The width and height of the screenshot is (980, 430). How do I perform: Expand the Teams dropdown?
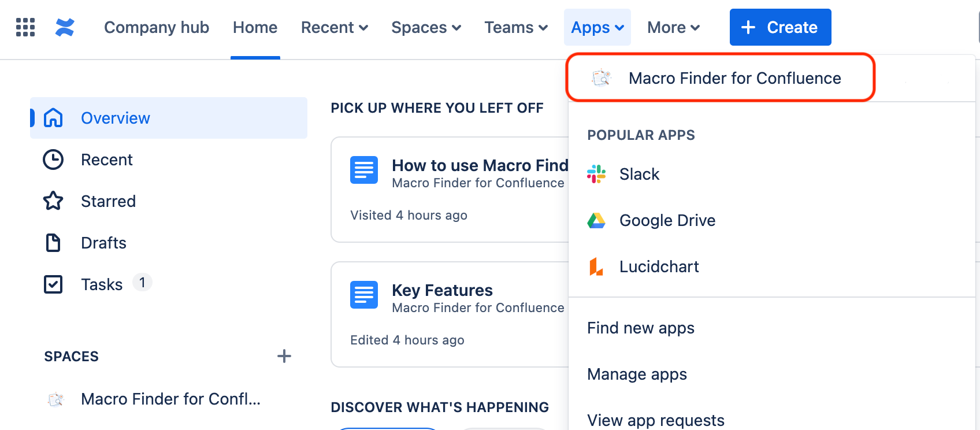coord(516,27)
